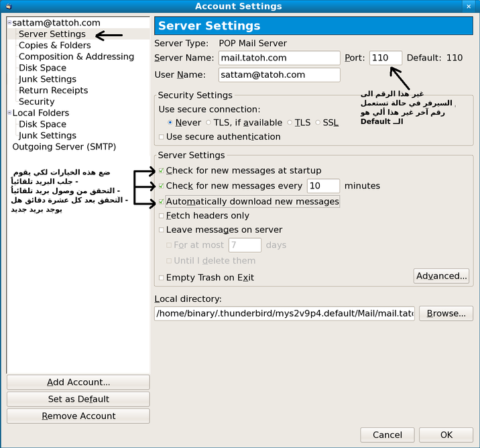The height and width of the screenshot is (448, 480).
Task: Open the account's Security settings
Action: (36, 101)
